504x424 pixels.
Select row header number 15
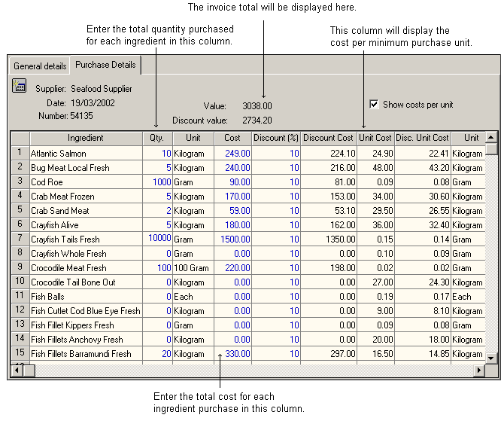(20, 353)
